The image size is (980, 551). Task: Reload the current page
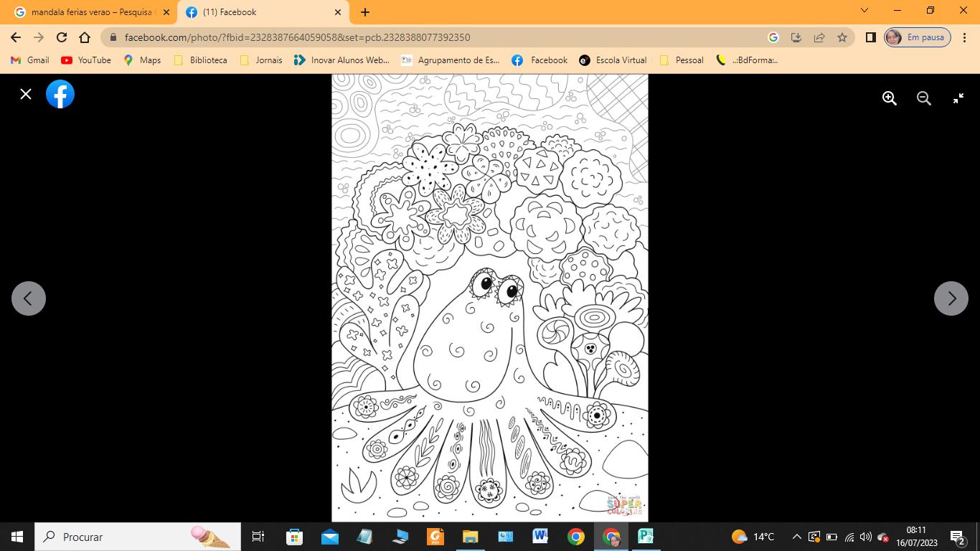(62, 37)
